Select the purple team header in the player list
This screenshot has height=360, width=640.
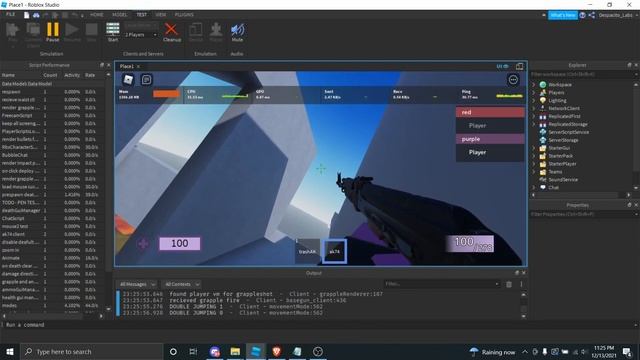[x=490, y=139]
